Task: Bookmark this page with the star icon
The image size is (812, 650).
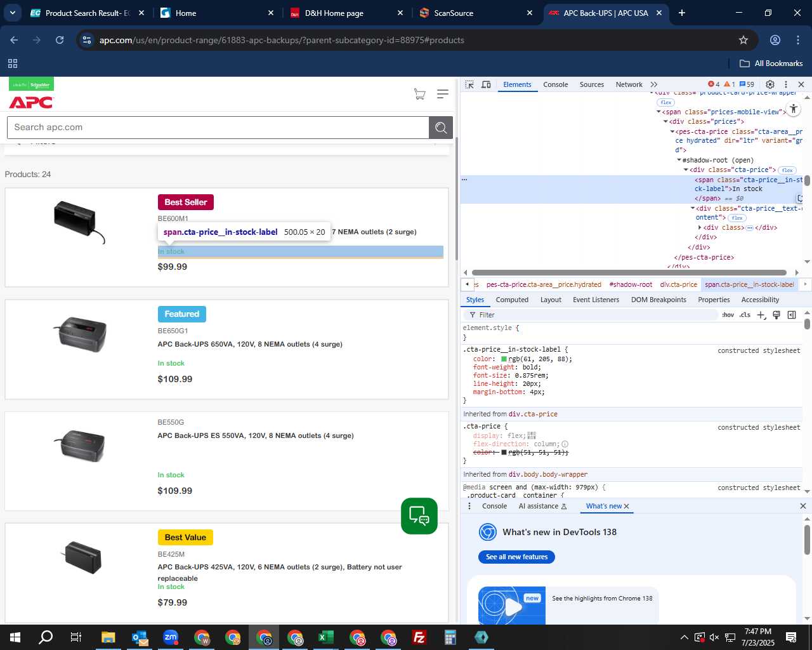Action: [743, 40]
